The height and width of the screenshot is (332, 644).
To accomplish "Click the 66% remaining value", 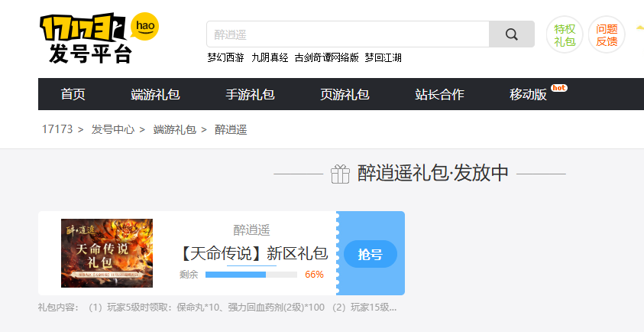I will 314,275.
